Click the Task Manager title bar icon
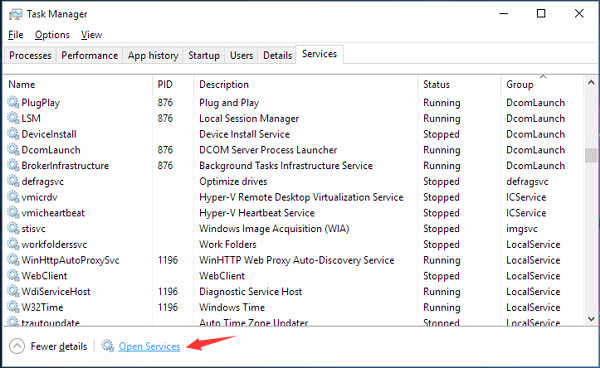This screenshot has height=368, width=600. pyautogui.click(x=16, y=15)
